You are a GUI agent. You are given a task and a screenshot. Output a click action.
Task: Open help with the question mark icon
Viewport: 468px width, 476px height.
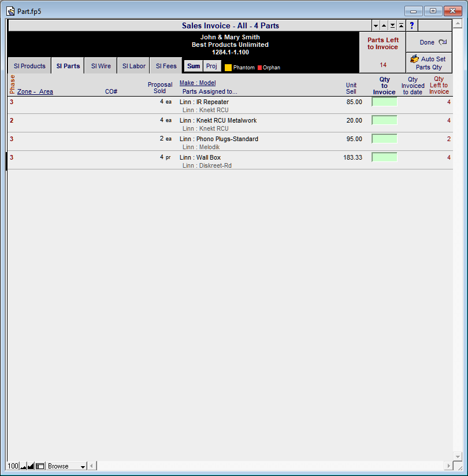[411, 25]
